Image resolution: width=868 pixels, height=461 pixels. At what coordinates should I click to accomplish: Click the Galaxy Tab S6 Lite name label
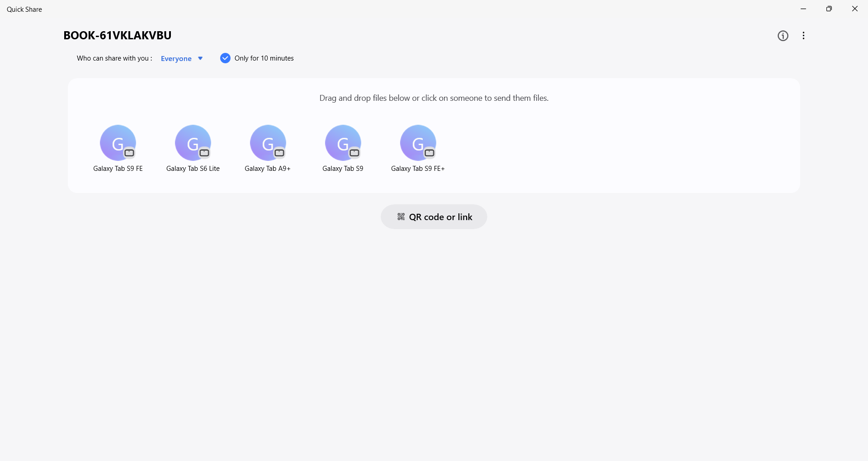click(x=193, y=169)
